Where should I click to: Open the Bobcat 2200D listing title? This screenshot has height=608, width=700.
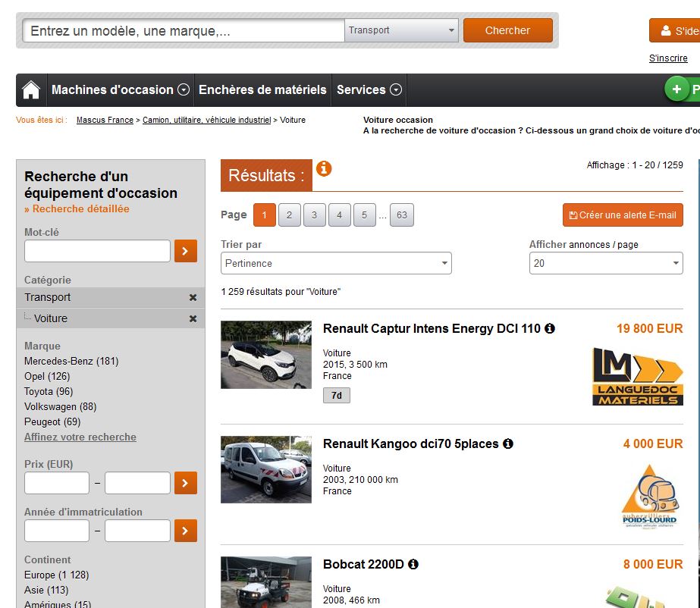(363, 564)
